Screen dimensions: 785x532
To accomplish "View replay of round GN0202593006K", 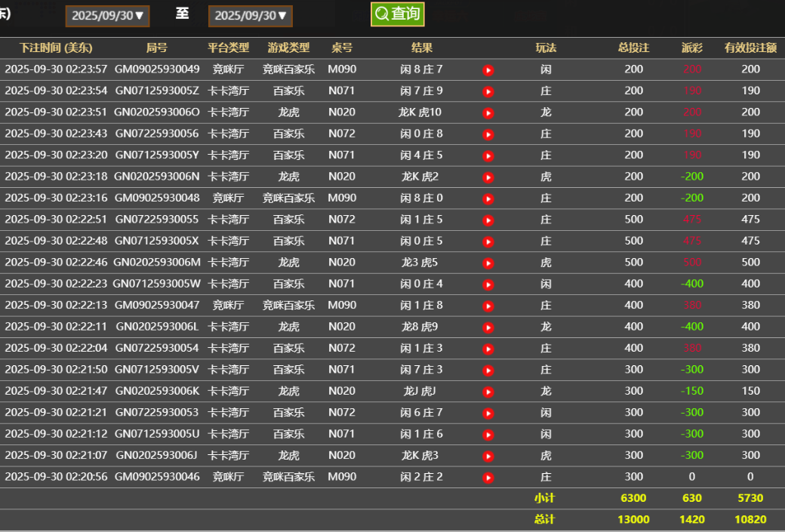I will [488, 391].
